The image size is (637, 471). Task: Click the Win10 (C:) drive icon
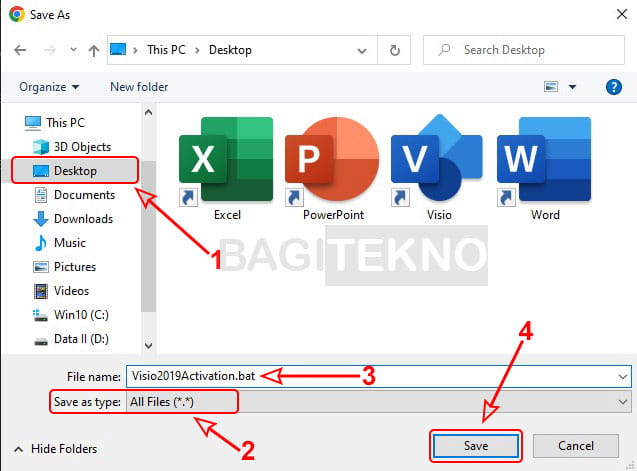tap(40, 315)
